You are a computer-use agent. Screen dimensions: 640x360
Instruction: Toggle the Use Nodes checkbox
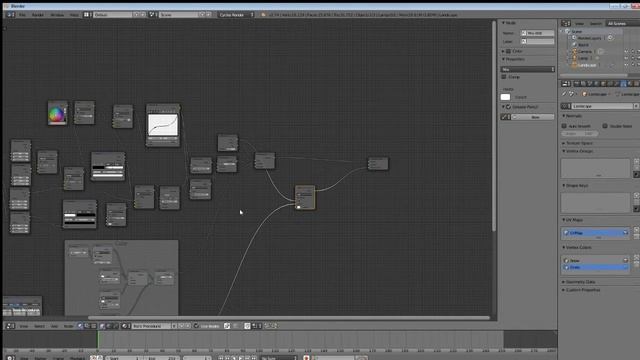click(x=197, y=326)
